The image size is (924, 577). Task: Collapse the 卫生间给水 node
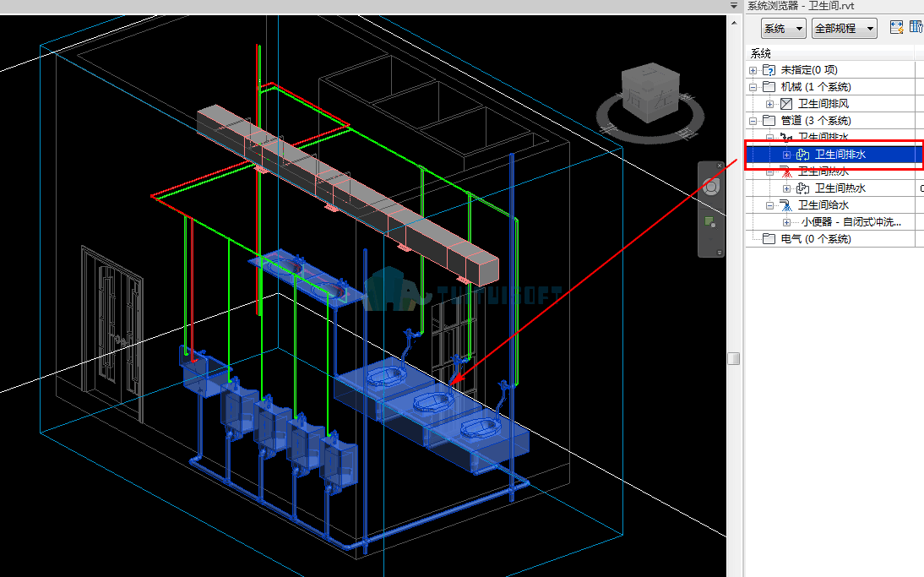(769, 205)
